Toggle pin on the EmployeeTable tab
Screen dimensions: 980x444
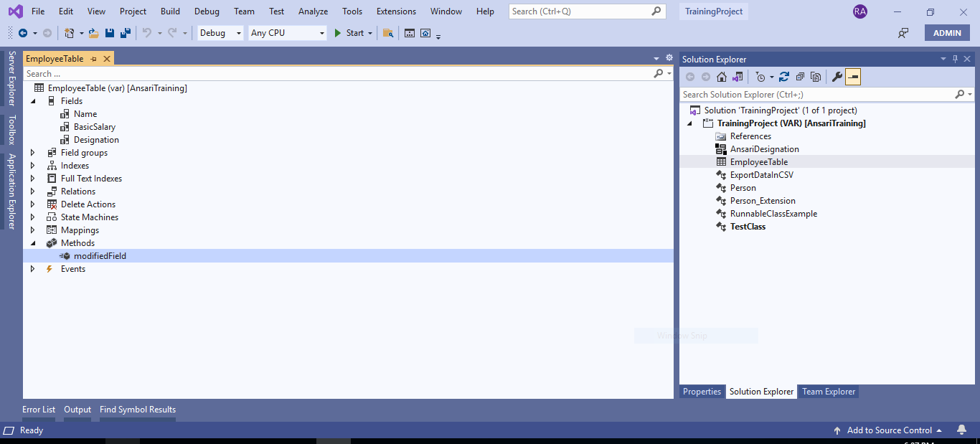93,59
